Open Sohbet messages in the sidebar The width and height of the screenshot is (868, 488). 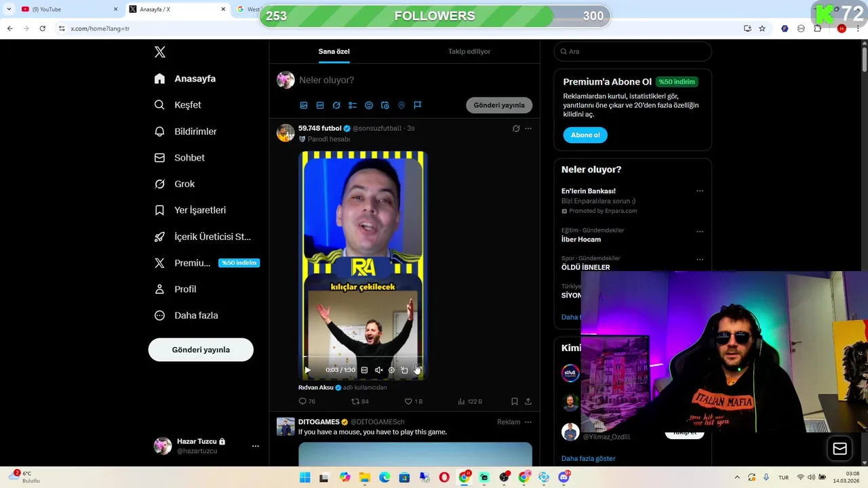pos(180,158)
